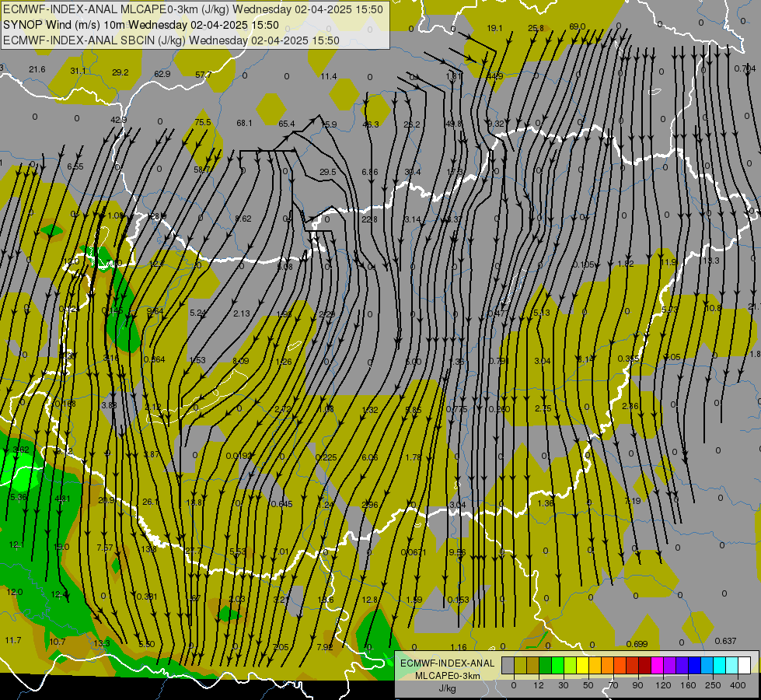This screenshot has height=700, width=761.
Task: Click the map value 31.1
Action: pyautogui.click(x=79, y=71)
